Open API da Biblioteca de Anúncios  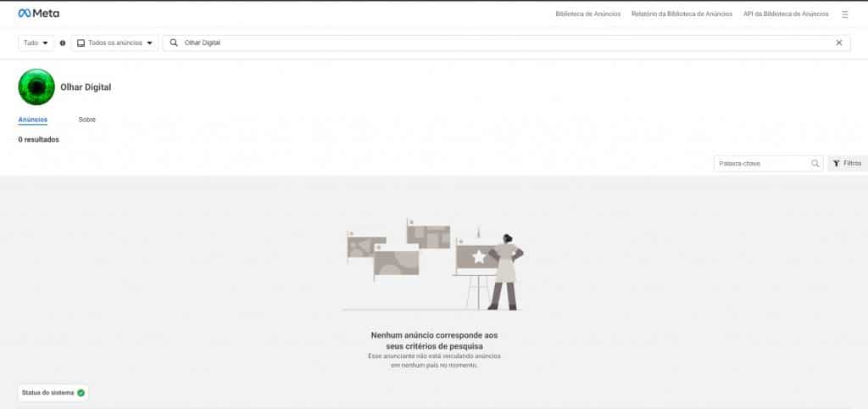click(x=786, y=14)
